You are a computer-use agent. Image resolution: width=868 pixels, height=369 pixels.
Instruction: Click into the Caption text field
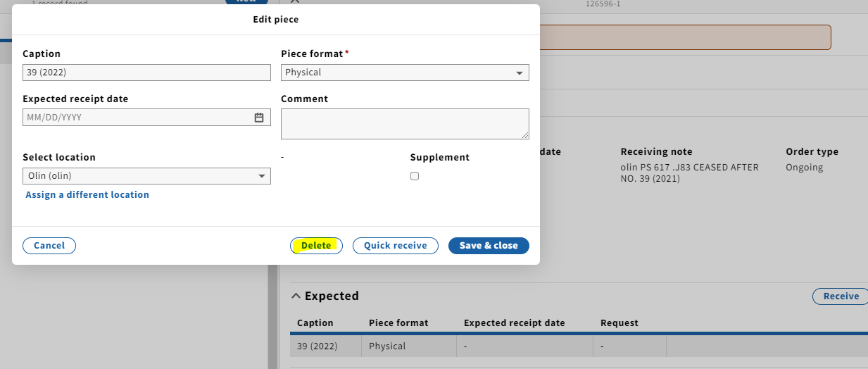click(x=146, y=73)
